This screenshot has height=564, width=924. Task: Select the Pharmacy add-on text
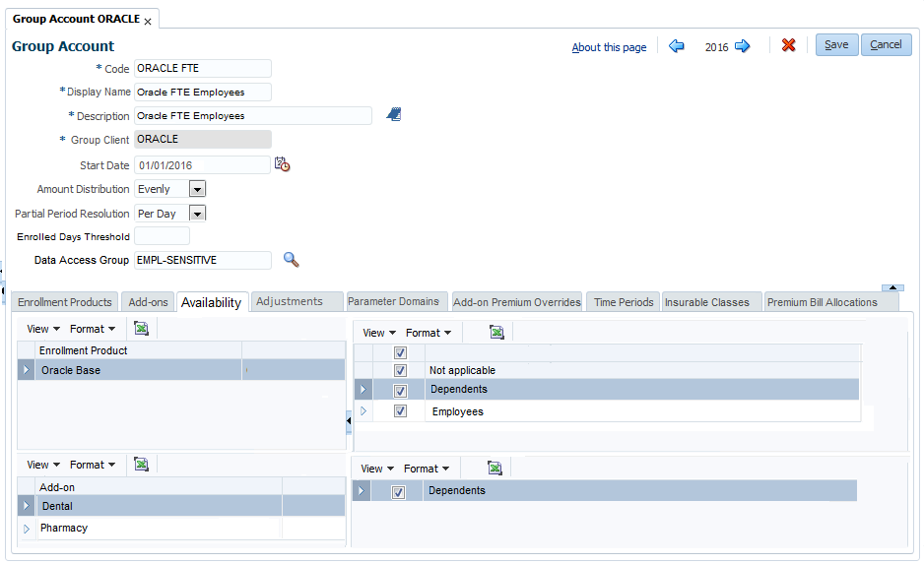click(64, 529)
